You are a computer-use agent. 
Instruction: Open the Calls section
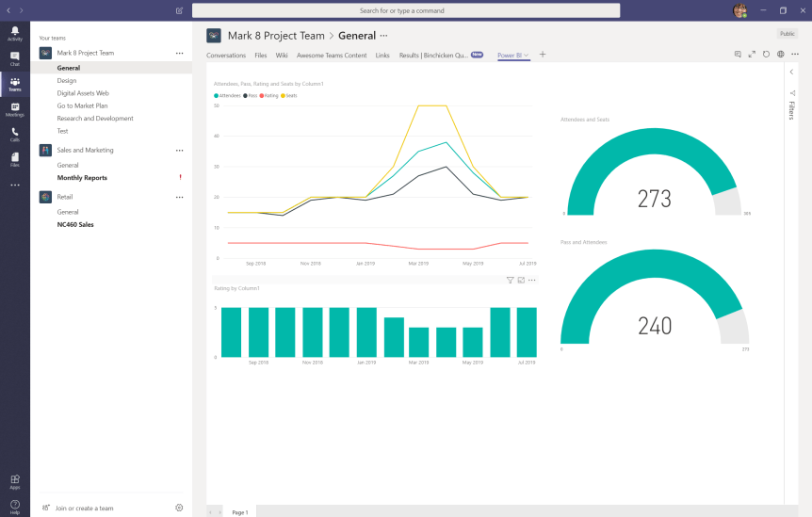(x=14, y=135)
